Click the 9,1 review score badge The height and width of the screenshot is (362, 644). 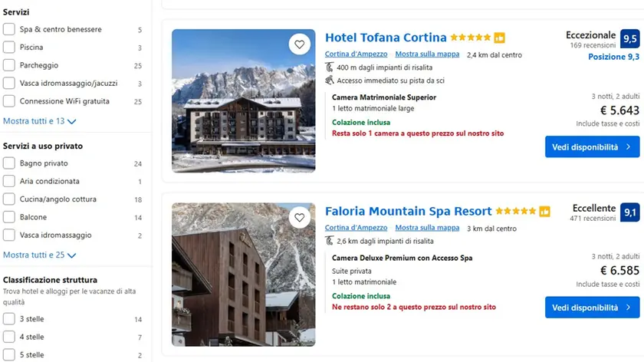(x=630, y=212)
